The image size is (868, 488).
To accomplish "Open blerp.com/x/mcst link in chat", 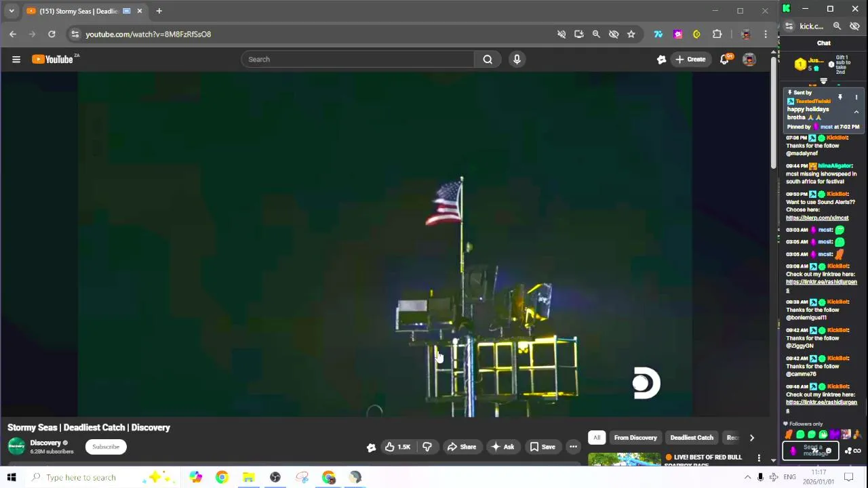I will point(817,218).
